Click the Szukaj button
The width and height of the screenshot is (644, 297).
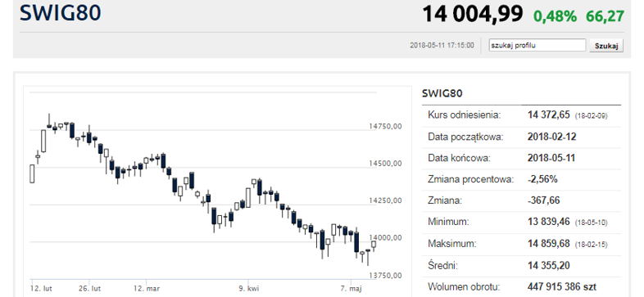[x=606, y=46]
